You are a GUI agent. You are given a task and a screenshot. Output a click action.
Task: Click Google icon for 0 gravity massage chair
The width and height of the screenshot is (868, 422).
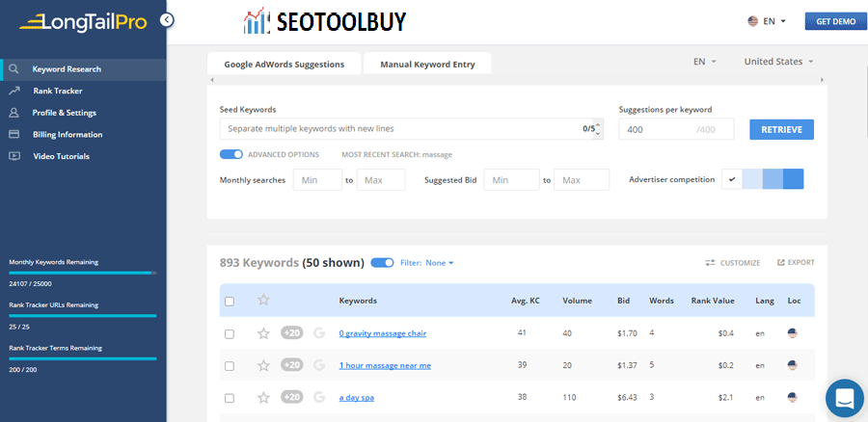point(319,333)
